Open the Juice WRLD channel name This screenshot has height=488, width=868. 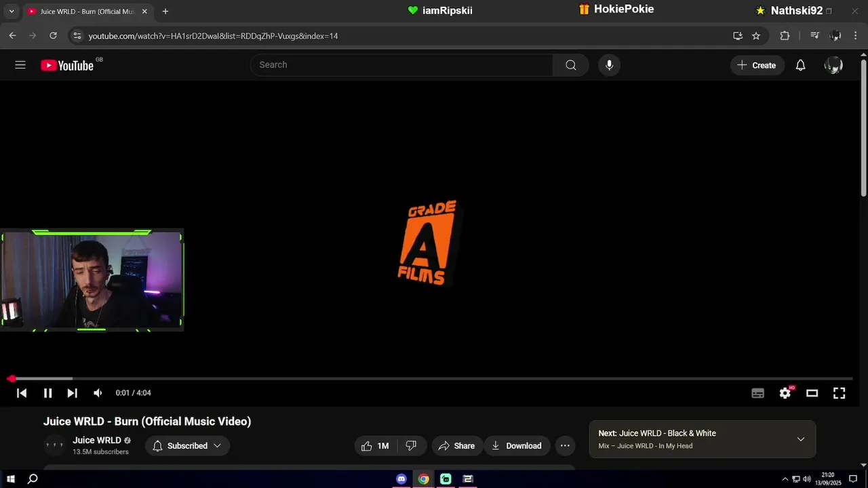97,441
